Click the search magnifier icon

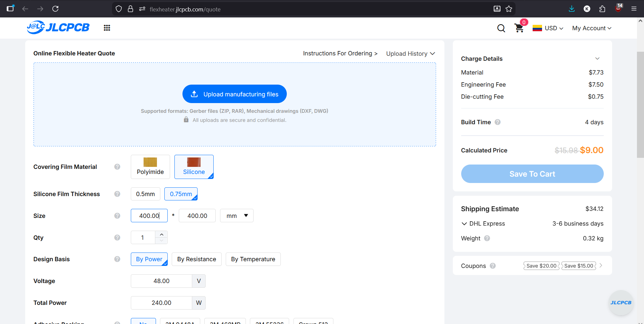[501, 28]
